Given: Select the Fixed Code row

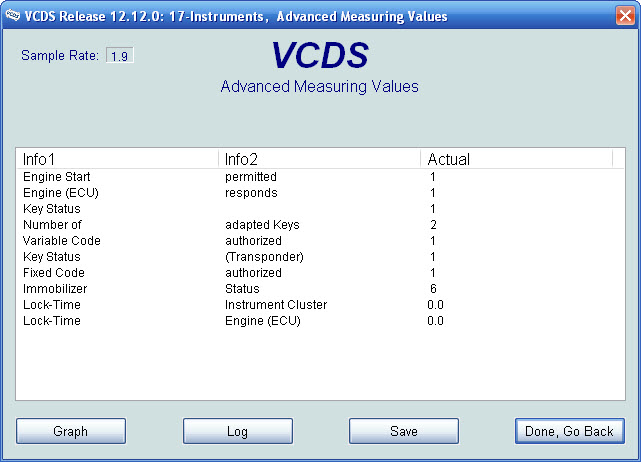Looking at the screenshot, I should tap(320, 273).
